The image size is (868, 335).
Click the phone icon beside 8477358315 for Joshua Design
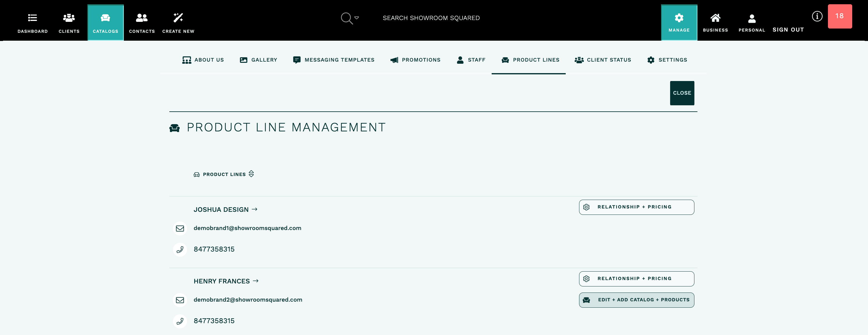[180, 249]
